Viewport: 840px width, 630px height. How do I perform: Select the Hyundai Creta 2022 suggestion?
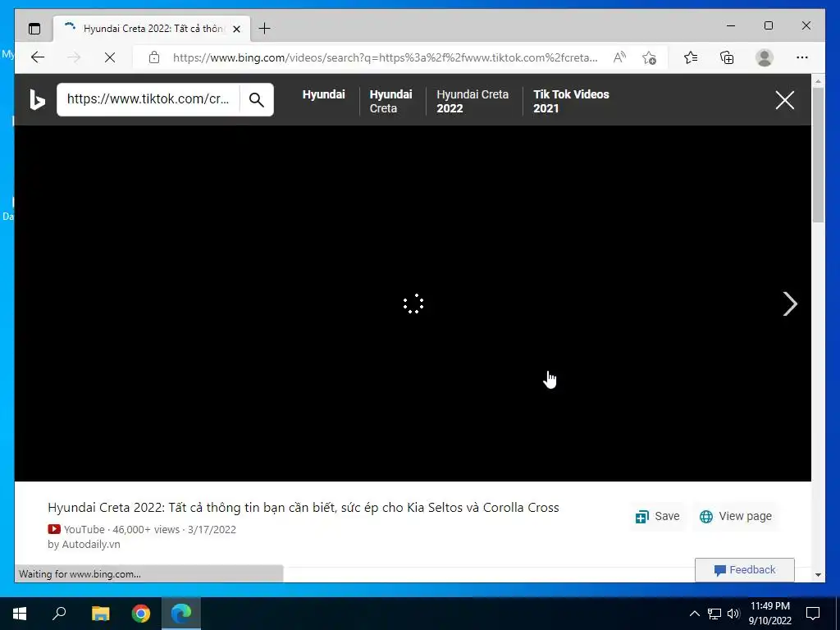click(x=472, y=101)
